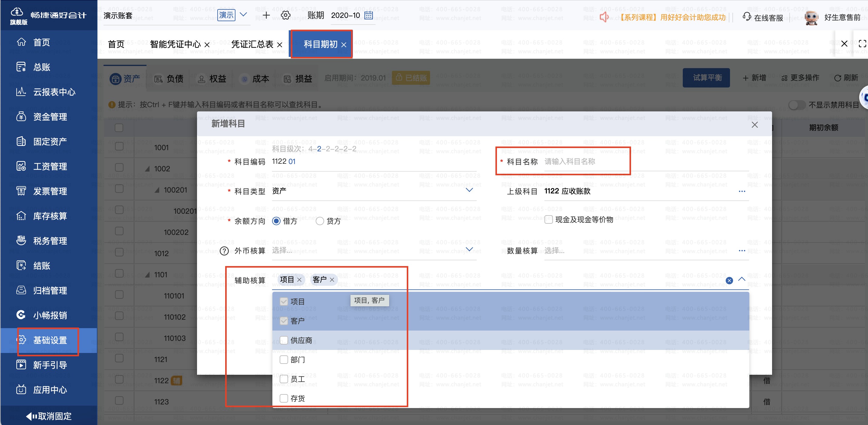This screenshot has height=425, width=868.
Task: Open 云报表中心 in the sidebar
Action: (x=54, y=92)
